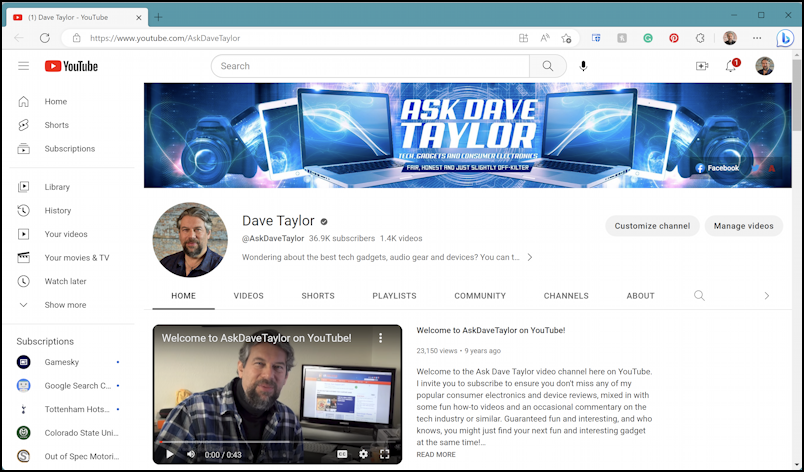The height and width of the screenshot is (472, 804).
Task: Open the browser Extensions puzzle icon
Action: pyautogui.click(x=700, y=38)
